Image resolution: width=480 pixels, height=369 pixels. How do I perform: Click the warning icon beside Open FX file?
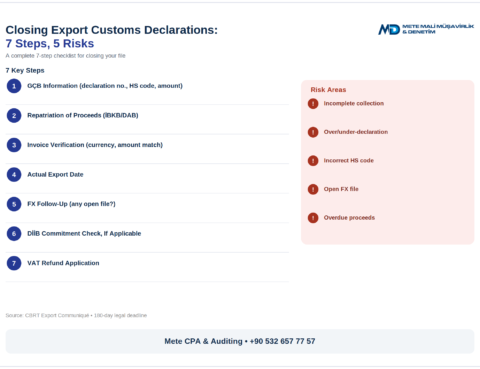click(313, 189)
